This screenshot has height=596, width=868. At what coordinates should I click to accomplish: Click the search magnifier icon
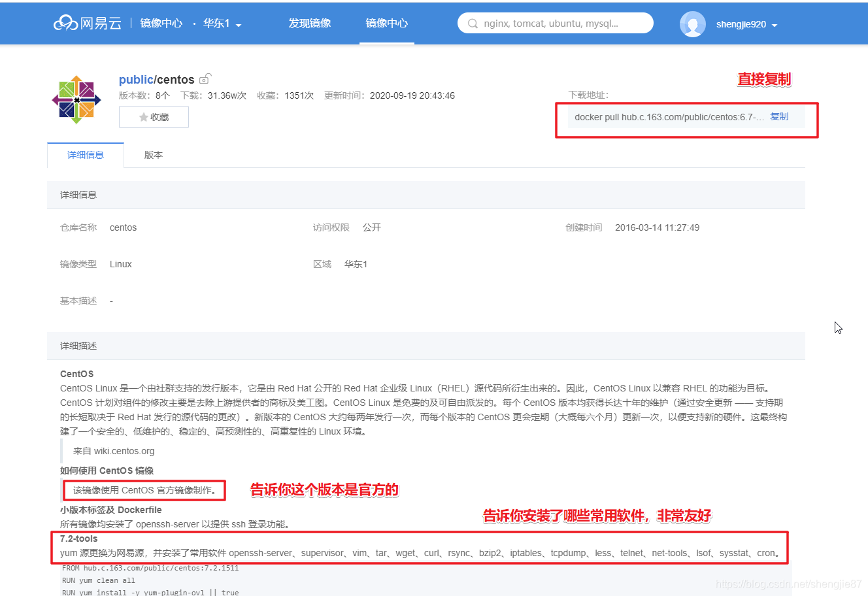pyautogui.click(x=473, y=24)
